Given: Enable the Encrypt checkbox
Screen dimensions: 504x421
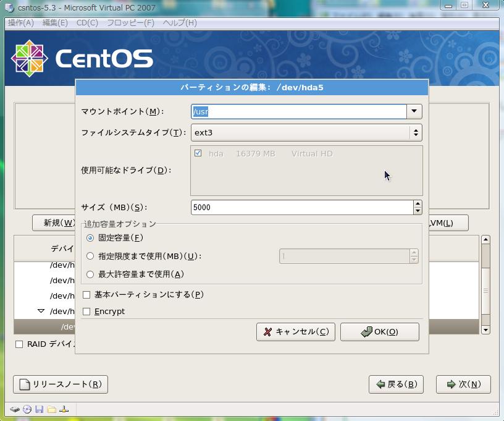Looking at the screenshot, I should [86, 312].
